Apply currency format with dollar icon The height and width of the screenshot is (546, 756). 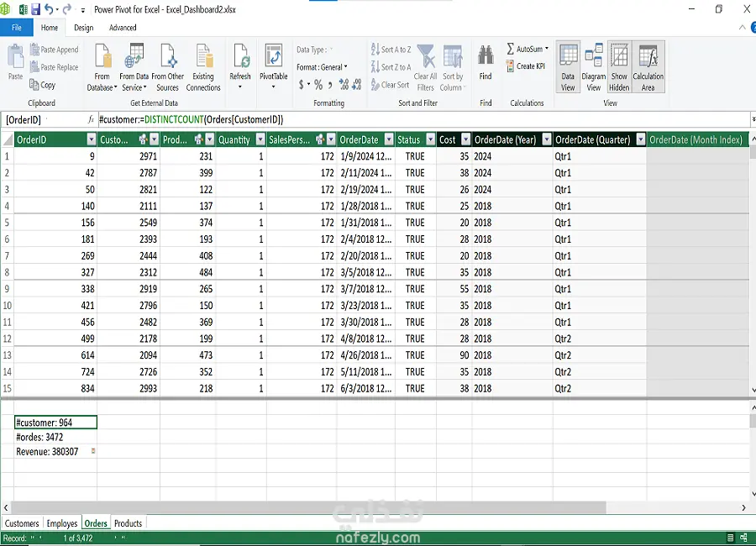point(302,85)
